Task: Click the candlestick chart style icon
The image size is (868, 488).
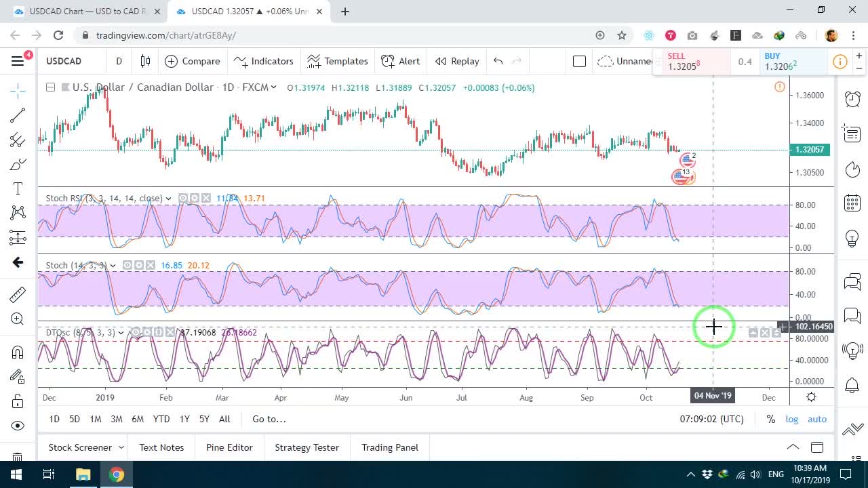Action: (x=145, y=61)
